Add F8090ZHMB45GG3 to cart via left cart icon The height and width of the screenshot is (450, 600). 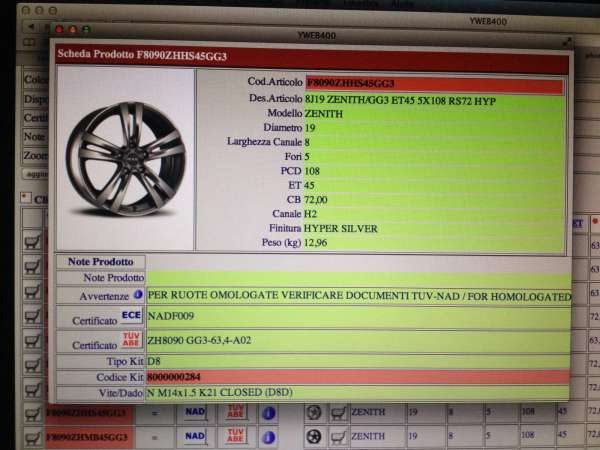coord(33,438)
